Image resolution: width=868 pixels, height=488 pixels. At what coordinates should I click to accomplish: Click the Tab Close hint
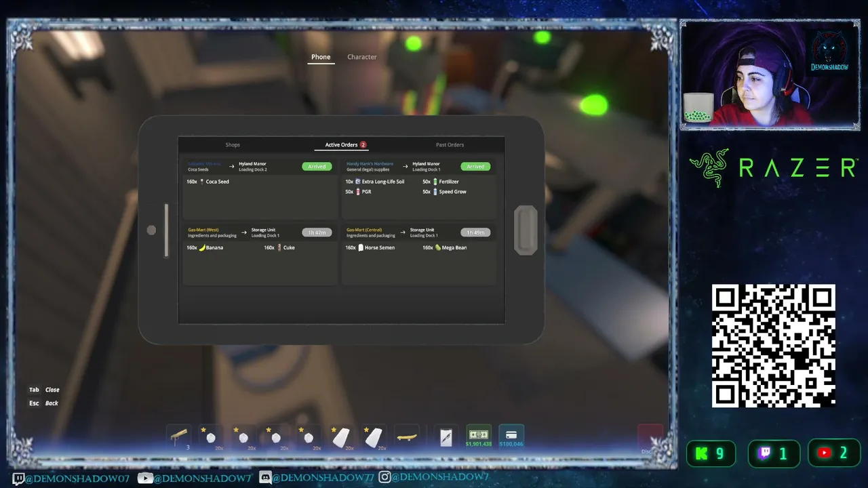(44, 390)
